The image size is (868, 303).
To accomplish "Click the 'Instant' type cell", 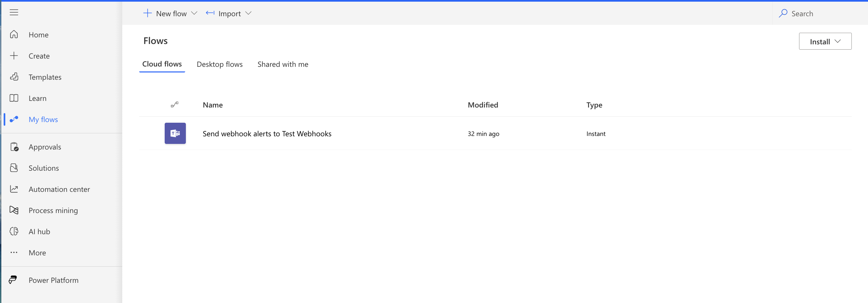I will 595,134.
